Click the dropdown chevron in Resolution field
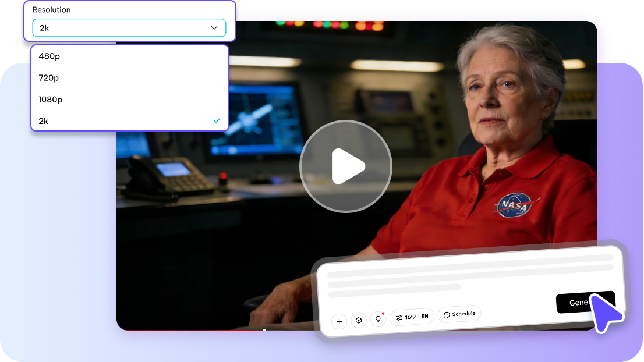The width and height of the screenshot is (644, 362). pos(214,27)
